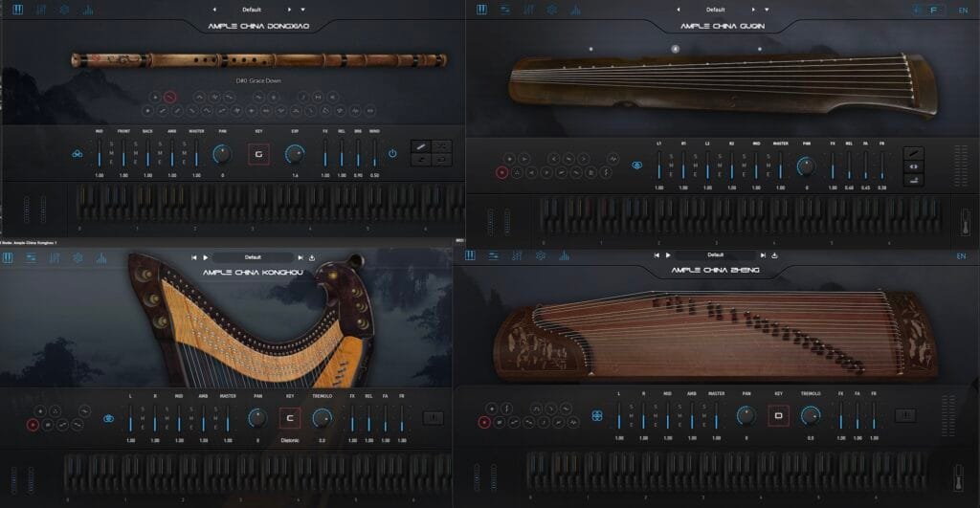The height and width of the screenshot is (508, 980).
Task: Turn the PAN knob in Guqin window
Action: [x=806, y=166]
